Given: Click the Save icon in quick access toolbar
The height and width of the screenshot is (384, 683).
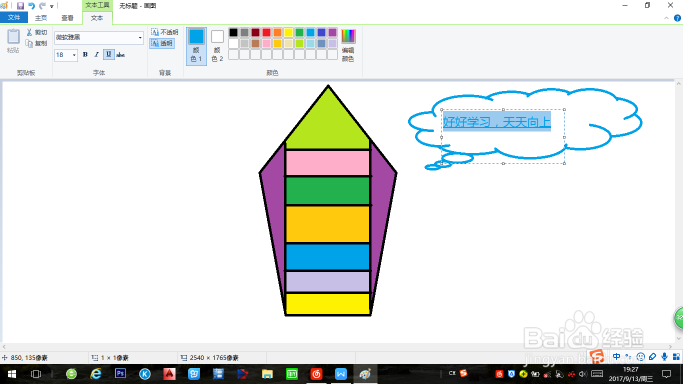Looking at the screenshot, I should click(x=20, y=6).
